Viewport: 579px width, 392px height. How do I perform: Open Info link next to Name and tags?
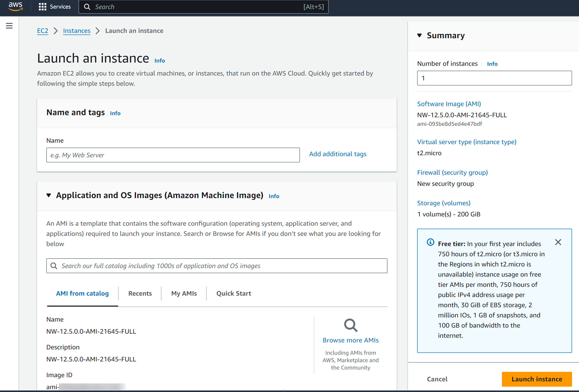click(115, 113)
